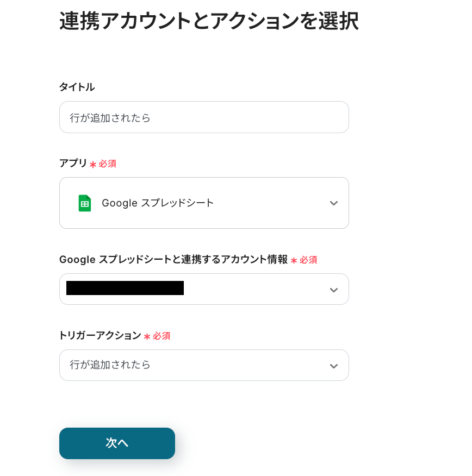Image resolution: width=472 pixels, height=476 pixels.
Task: Click the アプリ field label
Action: (x=73, y=163)
